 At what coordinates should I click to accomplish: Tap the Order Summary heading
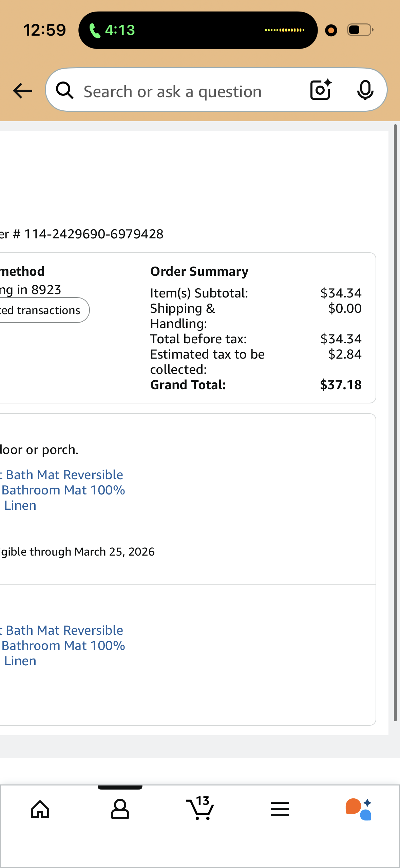point(199,271)
